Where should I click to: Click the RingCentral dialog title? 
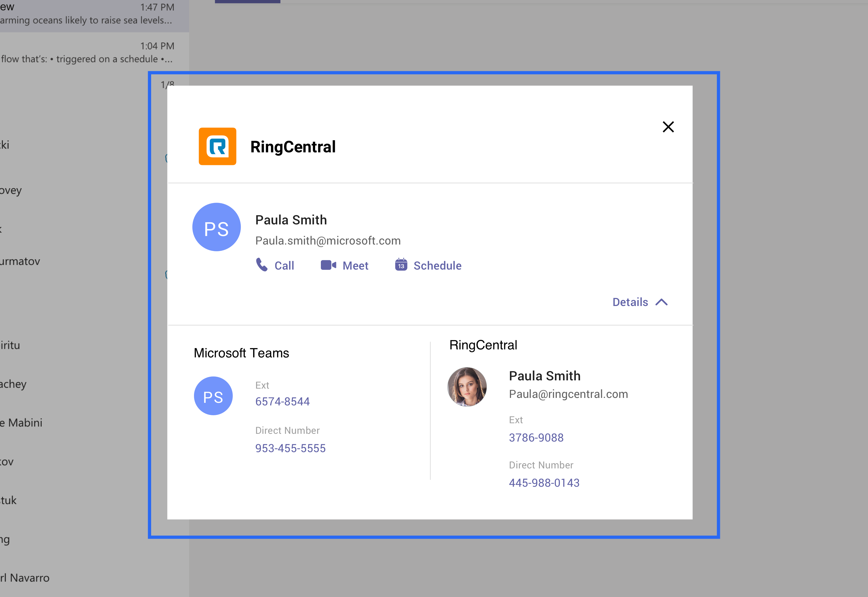pyautogui.click(x=293, y=147)
